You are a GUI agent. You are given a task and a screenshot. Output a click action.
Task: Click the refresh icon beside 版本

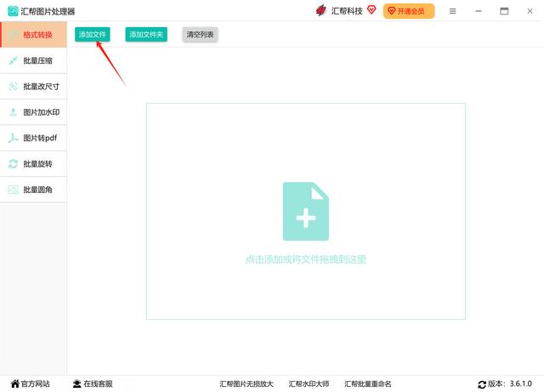[482, 384]
